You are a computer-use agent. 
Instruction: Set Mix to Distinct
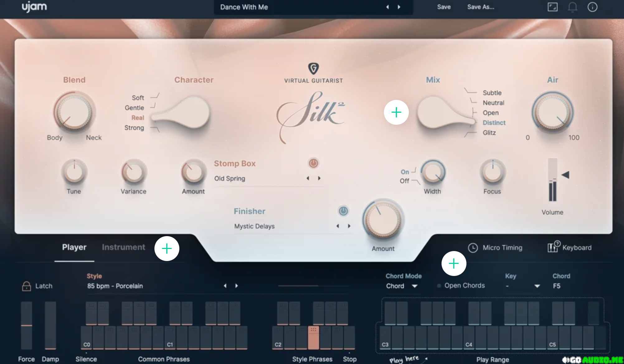(x=494, y=123)
